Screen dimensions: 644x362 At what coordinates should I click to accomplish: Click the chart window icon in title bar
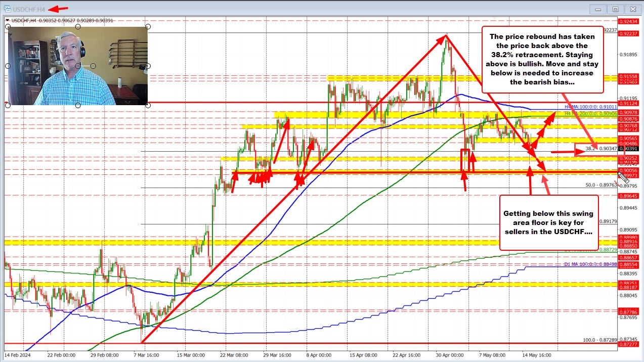tap(8, 9)
